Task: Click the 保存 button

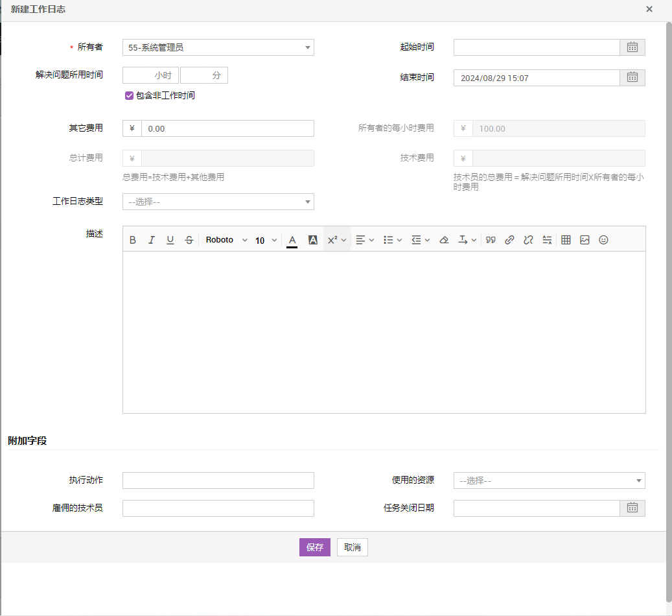Action: [x=314, y=547]
